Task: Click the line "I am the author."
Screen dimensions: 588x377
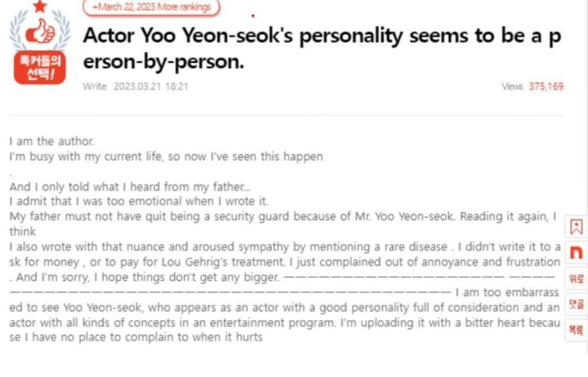Action: click(52, 142)
